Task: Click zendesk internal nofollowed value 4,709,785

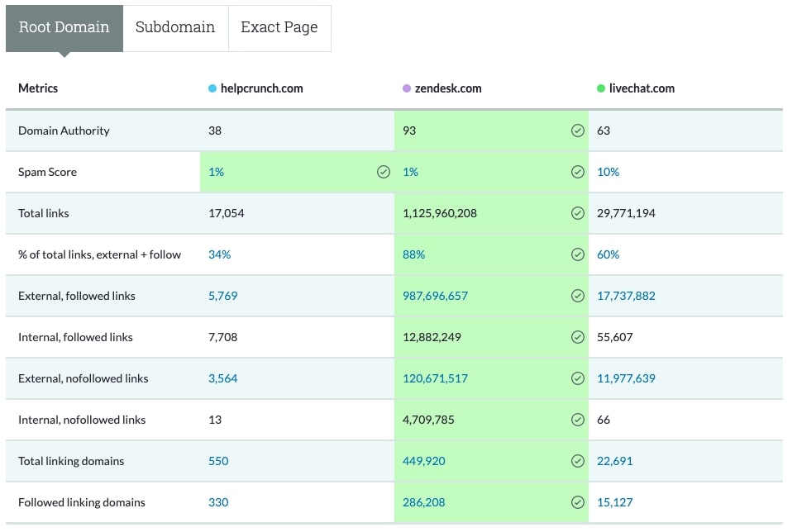Action: (x=428, y=420)
